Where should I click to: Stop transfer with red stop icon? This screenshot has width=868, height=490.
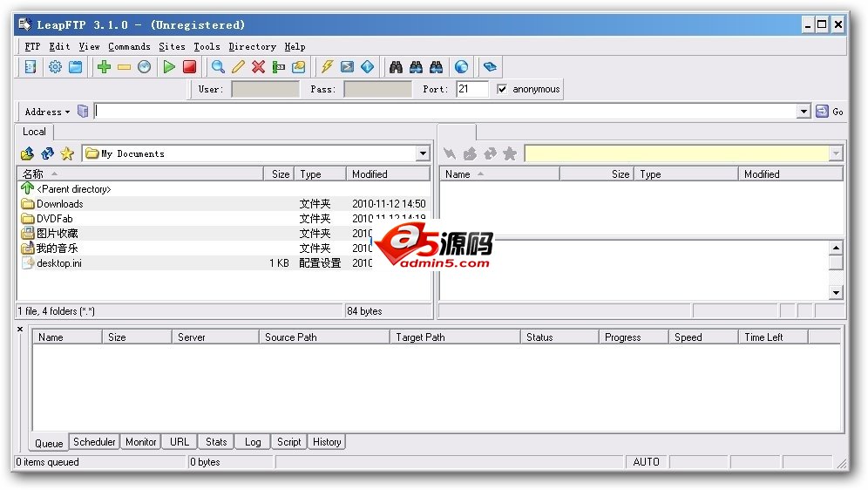tap(189, 67)
